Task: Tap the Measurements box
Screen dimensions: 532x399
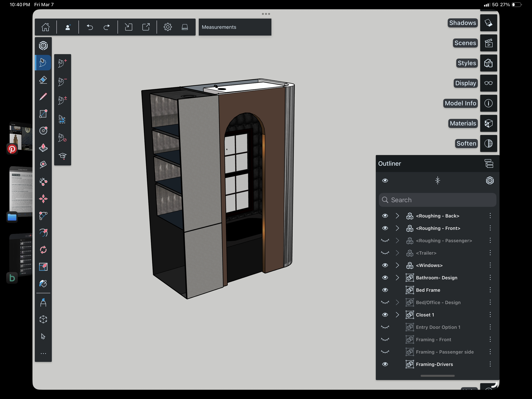Action: pos(235,27)
